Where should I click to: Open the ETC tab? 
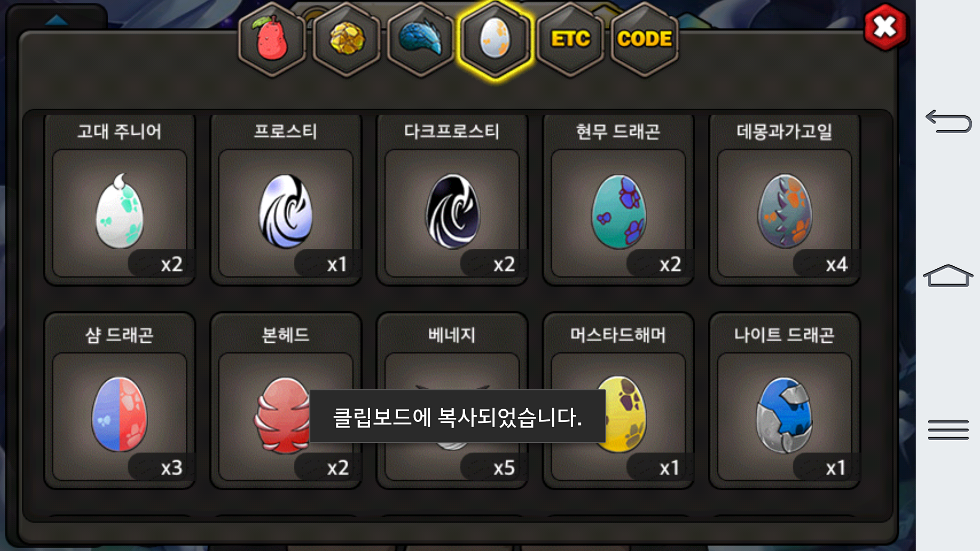pos(570,39)
